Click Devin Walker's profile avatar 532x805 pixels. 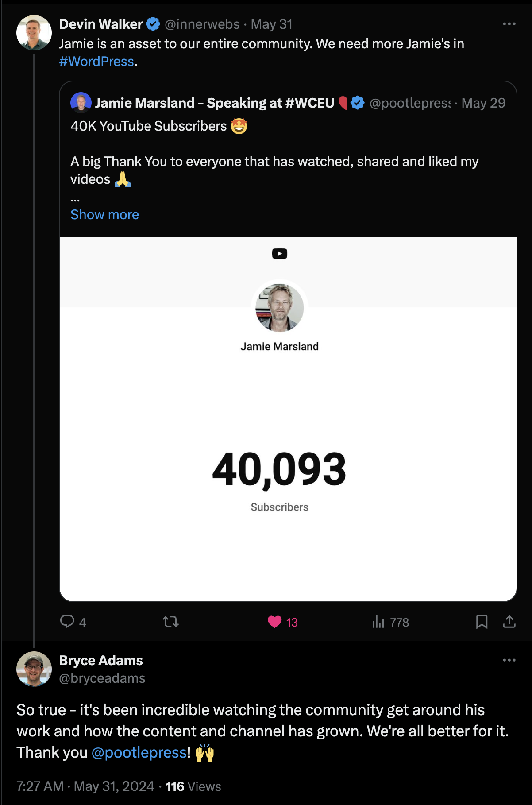tap(34, 33)
